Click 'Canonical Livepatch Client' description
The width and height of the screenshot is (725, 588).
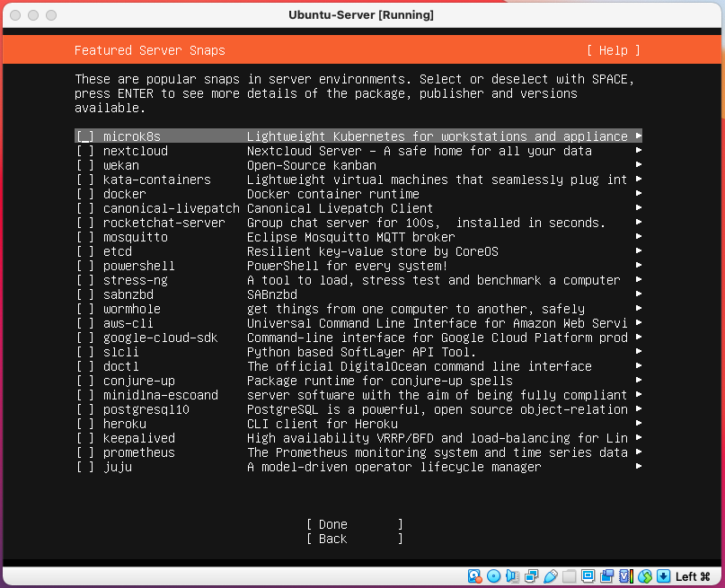(x=340, y=208)
